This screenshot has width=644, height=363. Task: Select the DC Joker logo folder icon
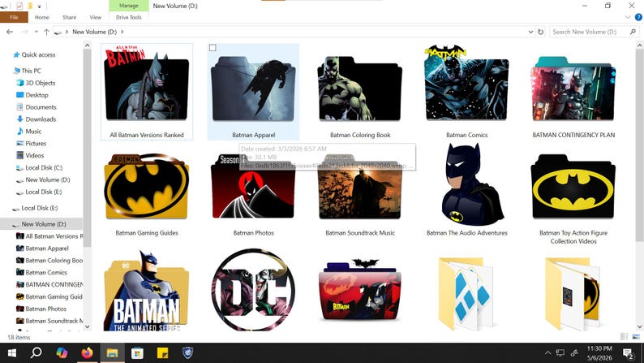(x=253, y=289)
